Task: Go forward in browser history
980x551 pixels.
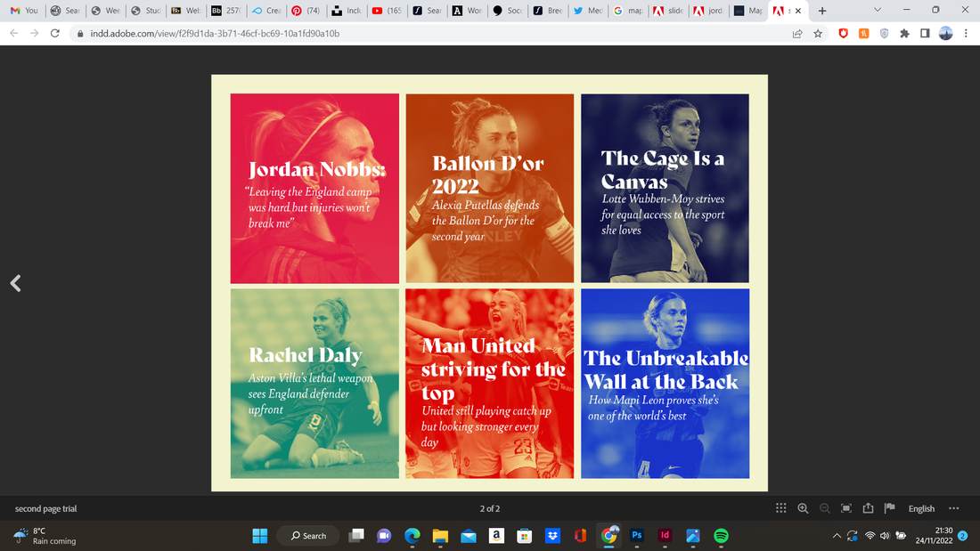Action: (35, 33)
